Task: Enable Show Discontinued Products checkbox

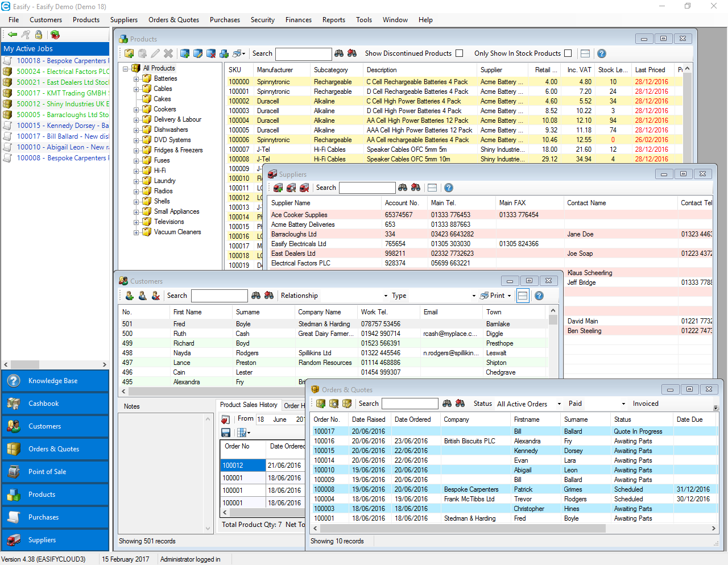Action: [460, 53]
